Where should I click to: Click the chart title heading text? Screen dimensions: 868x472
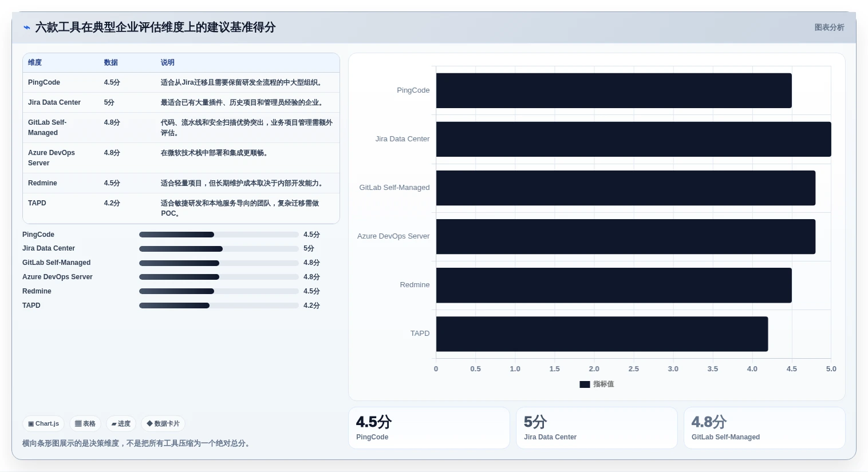point(155,27)
